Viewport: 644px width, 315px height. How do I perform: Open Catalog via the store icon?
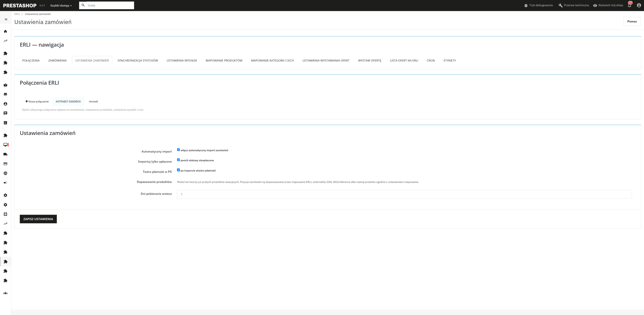click(x=5, y=94)
